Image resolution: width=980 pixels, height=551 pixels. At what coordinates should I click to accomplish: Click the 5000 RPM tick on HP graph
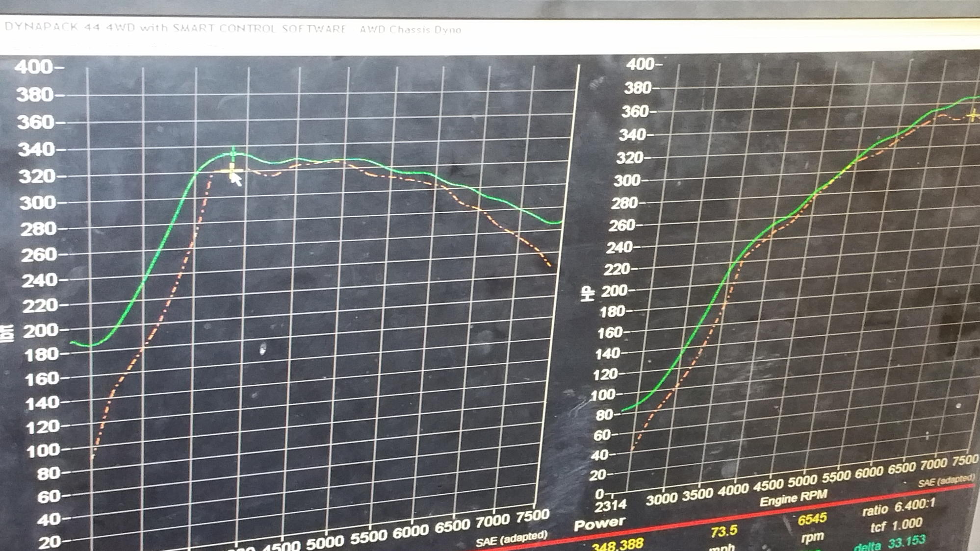803,481
